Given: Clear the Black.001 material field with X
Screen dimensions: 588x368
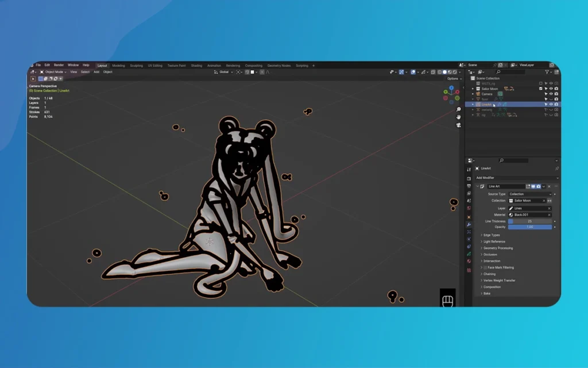Looking at the screenshot, I should 550,215.
